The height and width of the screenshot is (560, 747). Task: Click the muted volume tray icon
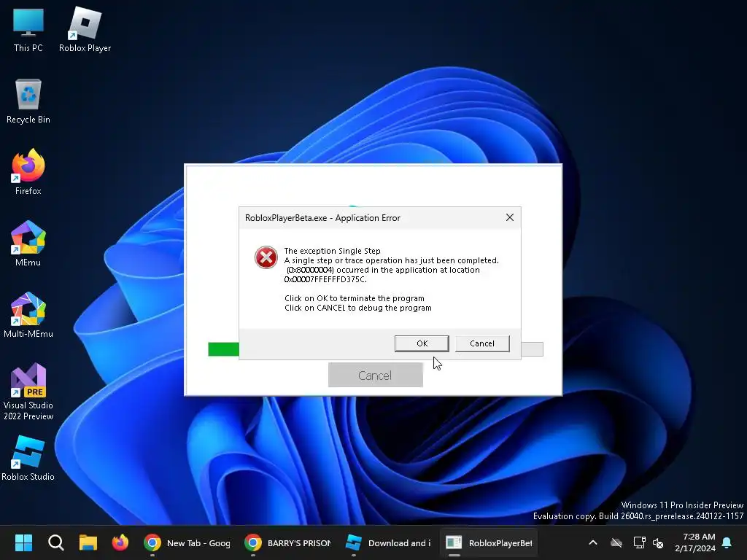click(659, 542)
